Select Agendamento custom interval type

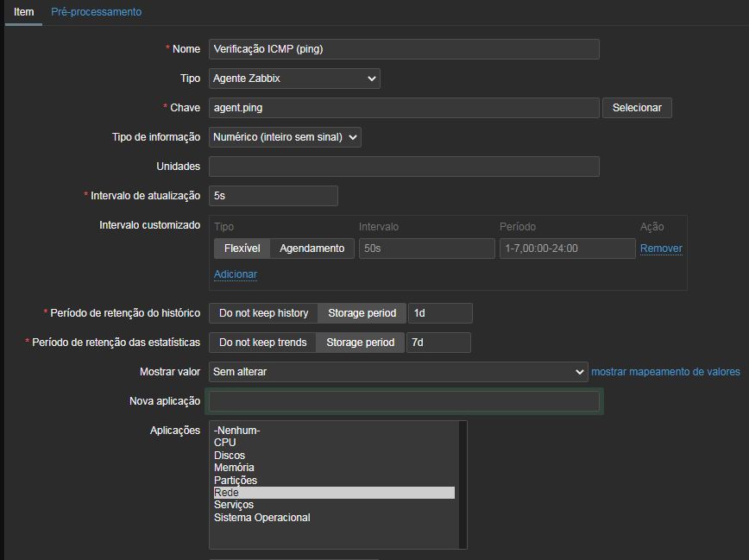[312, 249]
